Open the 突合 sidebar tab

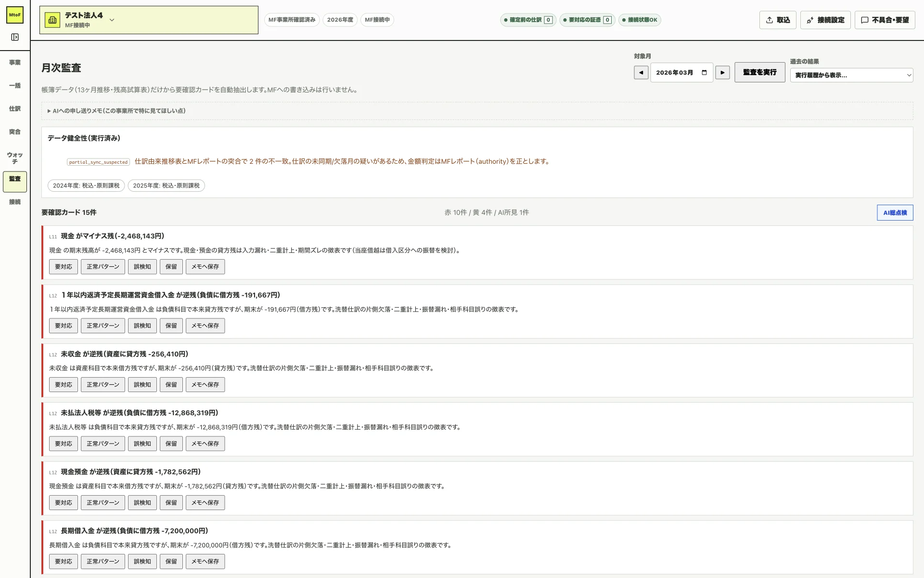(x=15, y=132)
